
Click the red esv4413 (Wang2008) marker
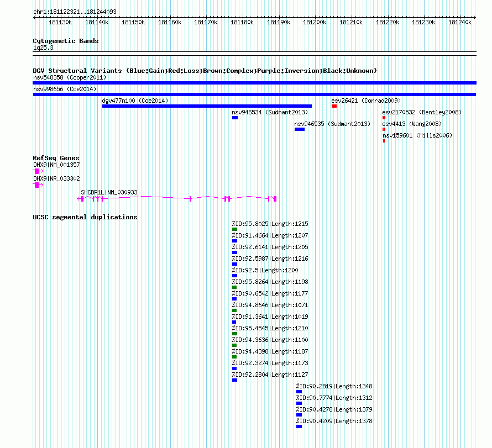(x=384, y=129)
